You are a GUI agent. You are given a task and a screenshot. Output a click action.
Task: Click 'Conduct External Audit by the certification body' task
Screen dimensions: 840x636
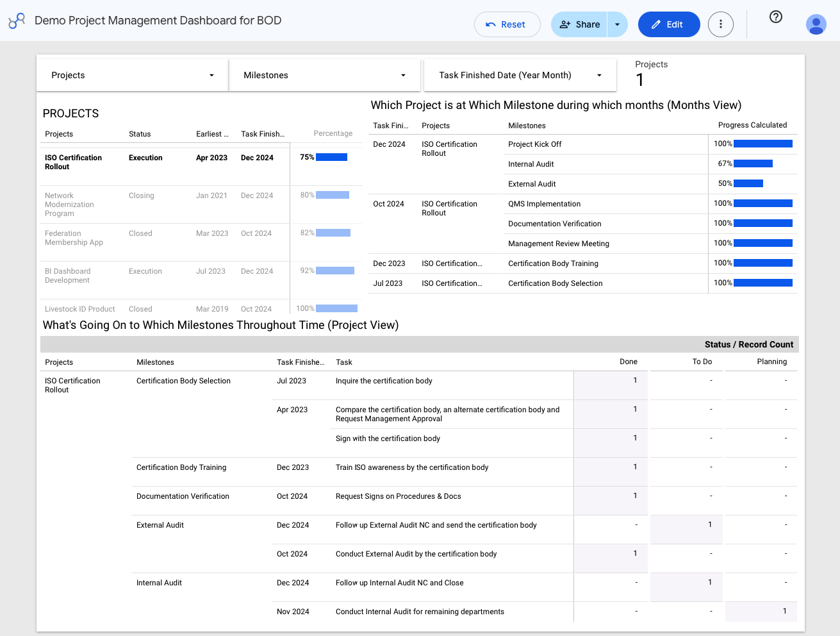pos(416,554)
